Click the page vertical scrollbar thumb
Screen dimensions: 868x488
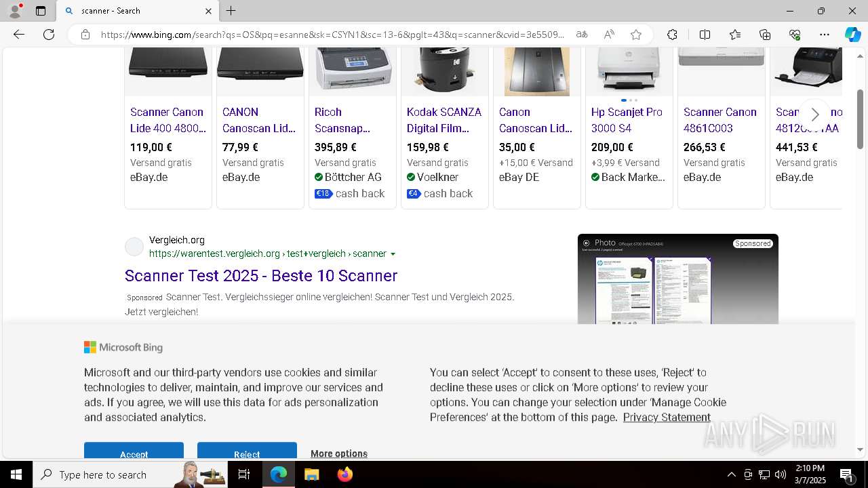[861, 119]
